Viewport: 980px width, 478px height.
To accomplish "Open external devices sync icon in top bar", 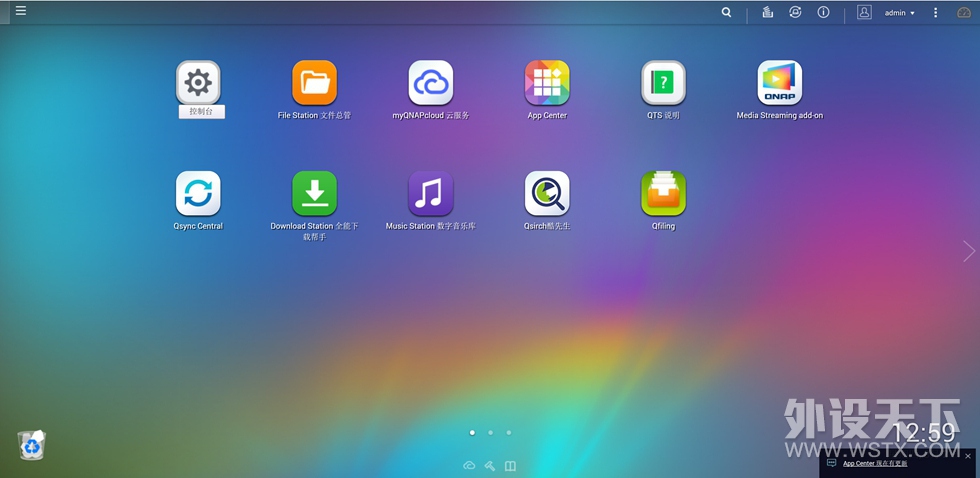I will tap(795, 12).
